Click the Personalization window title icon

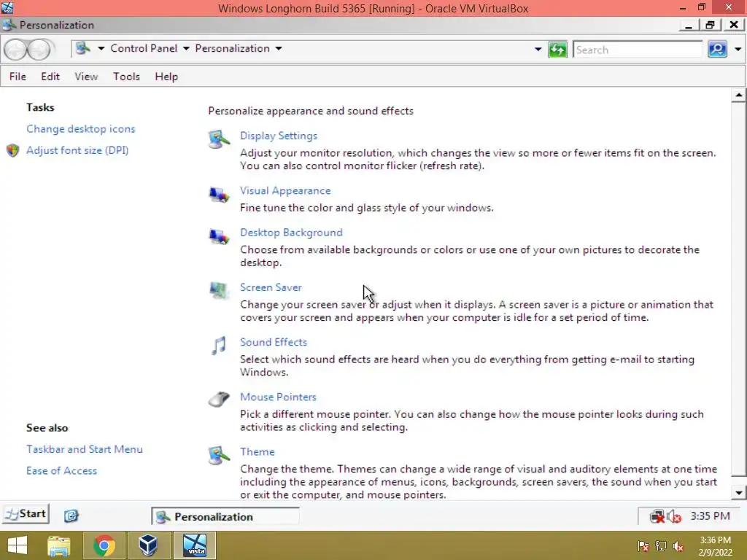tap(9, 26)
